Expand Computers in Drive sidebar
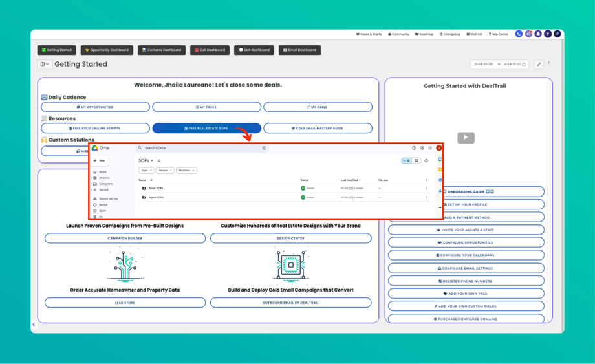 tap(91, 184)
